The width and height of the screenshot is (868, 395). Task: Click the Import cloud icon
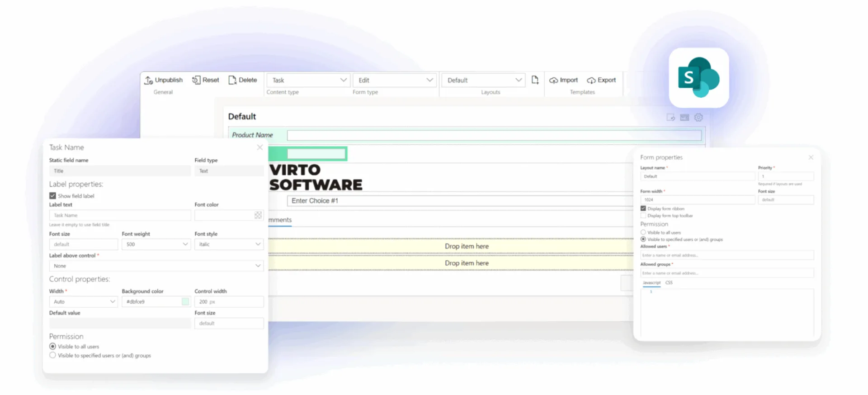[553, 81]
